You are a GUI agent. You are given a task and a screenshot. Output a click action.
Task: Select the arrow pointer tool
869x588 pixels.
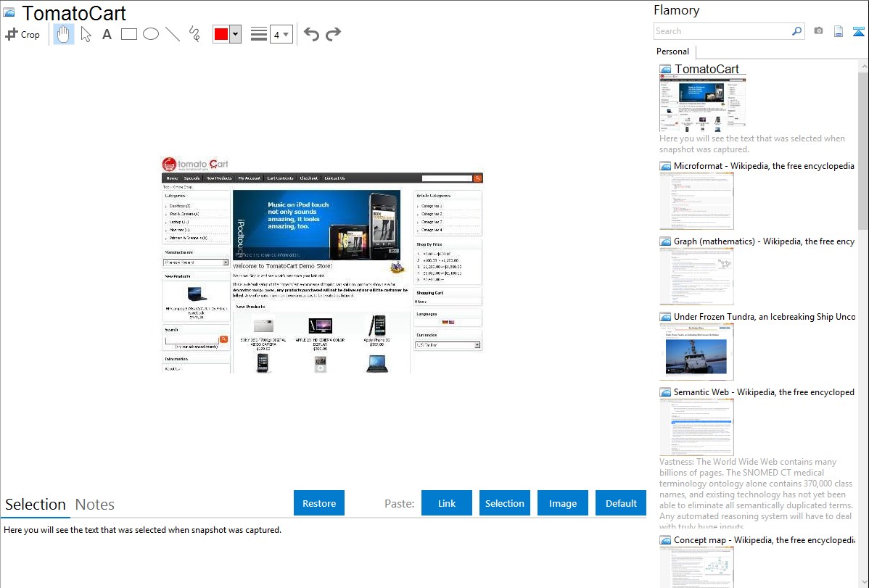86,34
